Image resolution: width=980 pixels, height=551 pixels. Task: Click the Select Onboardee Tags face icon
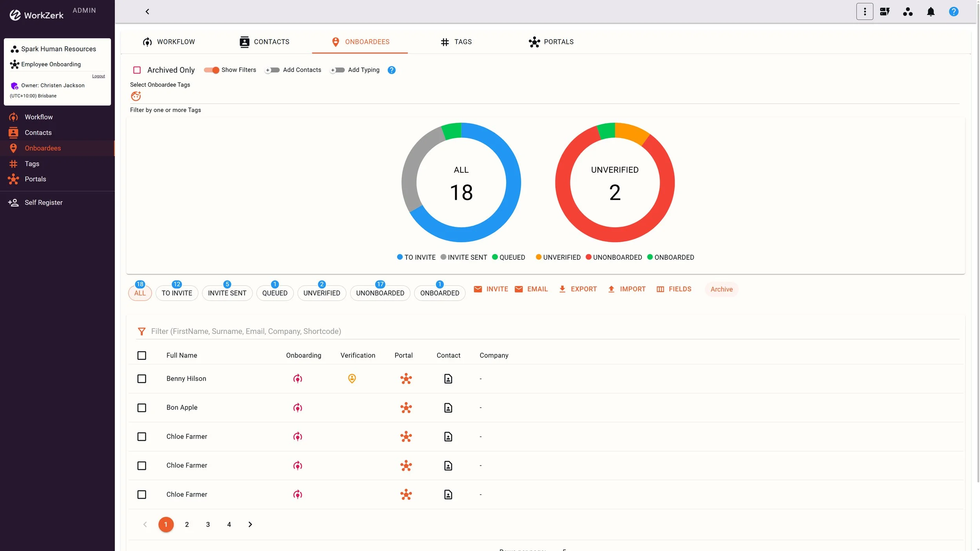pos(136,96)
